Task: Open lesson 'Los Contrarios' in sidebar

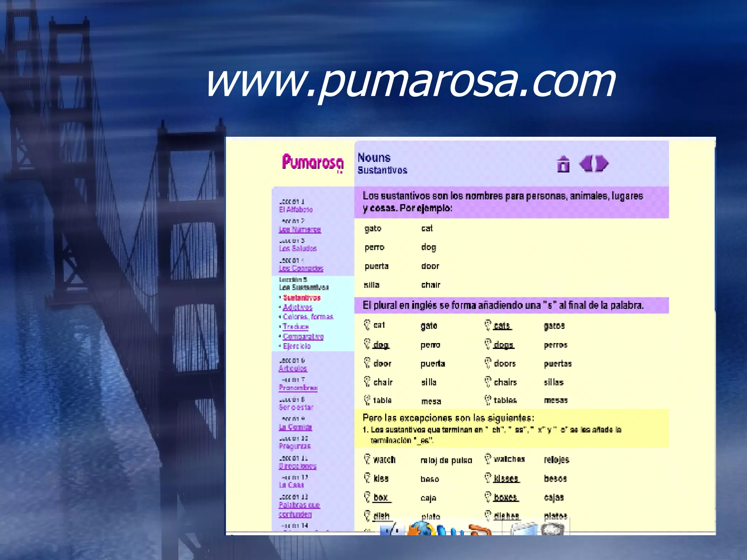Action: (301, 268)
